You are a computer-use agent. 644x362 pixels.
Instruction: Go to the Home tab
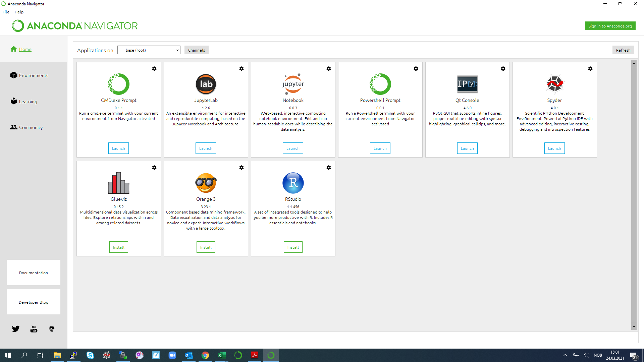34,49
